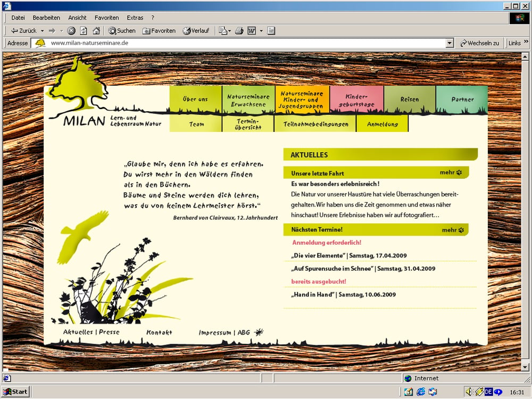Click the scrollbar down arrow
Image resolution: width=532 pixels, height=399 pixels.
coord(525,367)
